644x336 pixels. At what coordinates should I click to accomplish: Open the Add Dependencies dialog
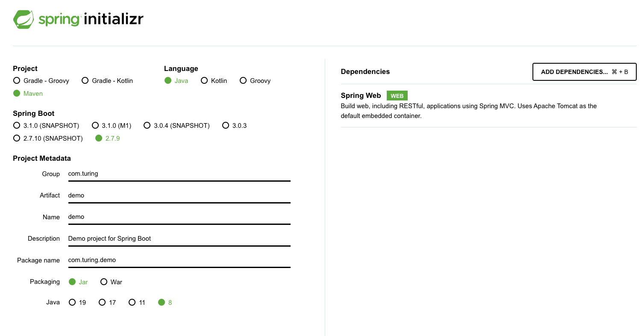point(585,72)
